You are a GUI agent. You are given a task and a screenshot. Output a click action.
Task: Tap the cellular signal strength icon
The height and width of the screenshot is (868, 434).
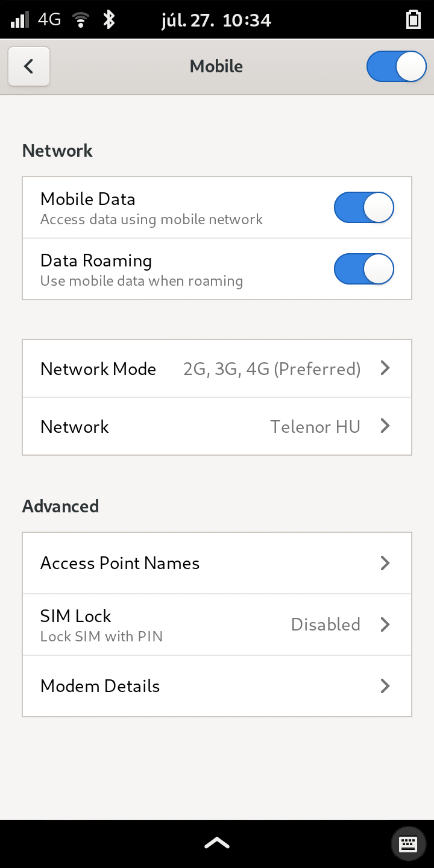pyautogui.click(x=19, y=20)
